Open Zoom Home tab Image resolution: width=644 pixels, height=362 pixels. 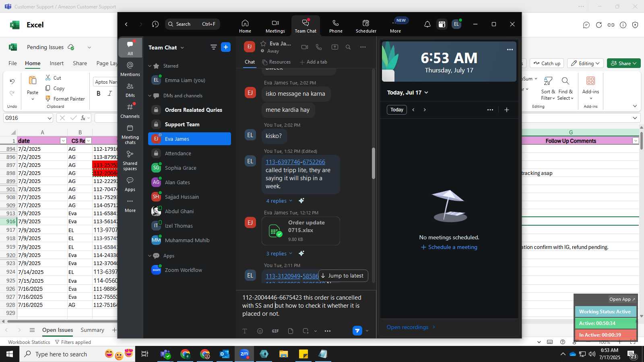[x=245, y=26]
